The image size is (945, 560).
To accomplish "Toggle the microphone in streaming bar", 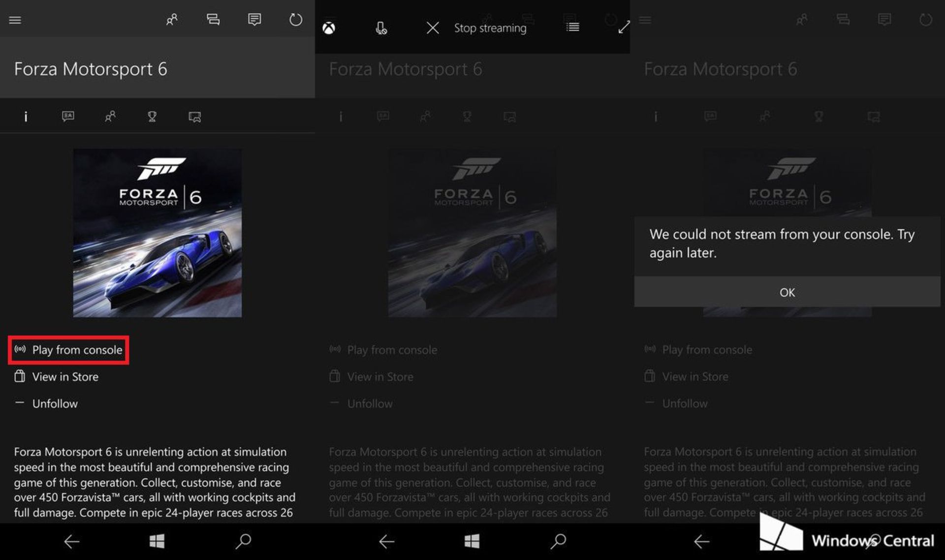I will tap(381, 28).
